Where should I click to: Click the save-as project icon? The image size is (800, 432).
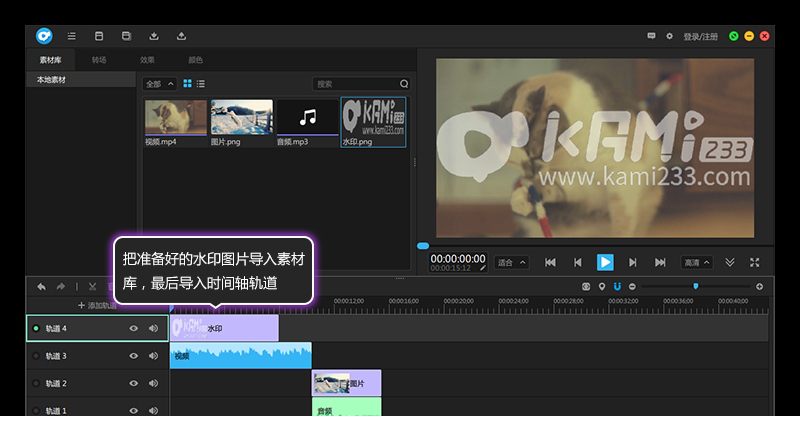click(127, 36)
